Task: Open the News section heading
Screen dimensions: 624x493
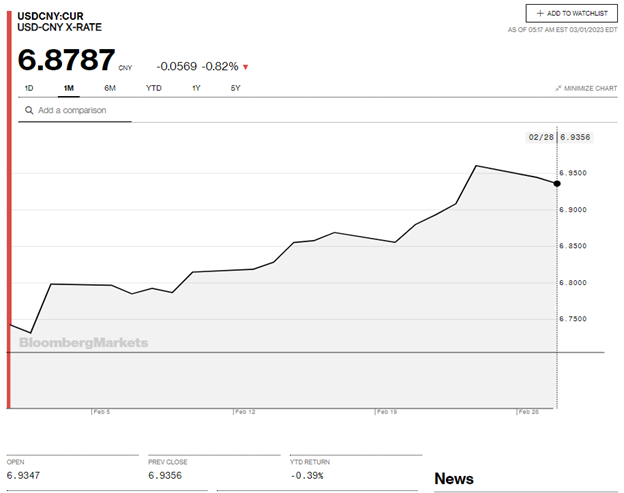Action: pyautogui.click(x=453, y=479)
